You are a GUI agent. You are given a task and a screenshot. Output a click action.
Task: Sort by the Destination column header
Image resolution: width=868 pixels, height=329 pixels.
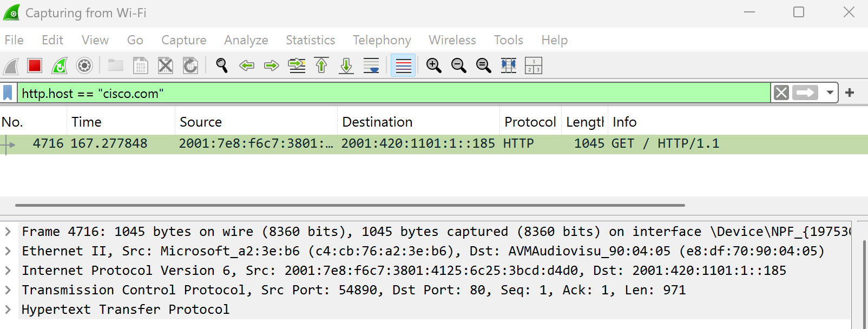tap(419, 122)
